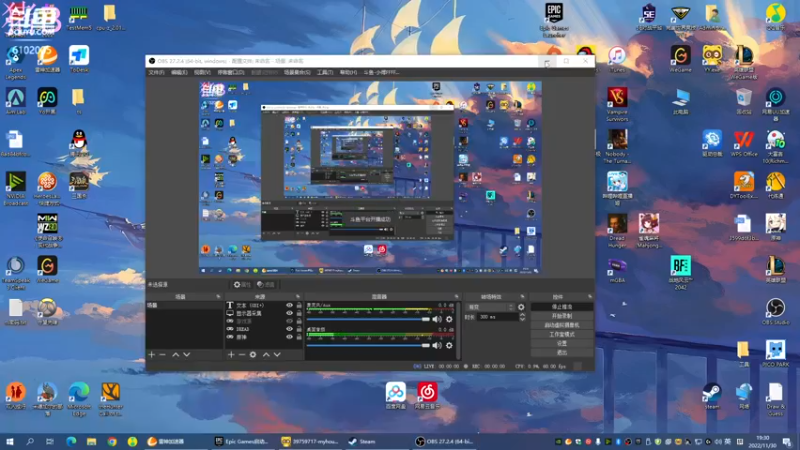Image resolution: width=800 pixels, height=450 pixels.
Task: Open the 视图(V) menu
Action: click(202, 72)
